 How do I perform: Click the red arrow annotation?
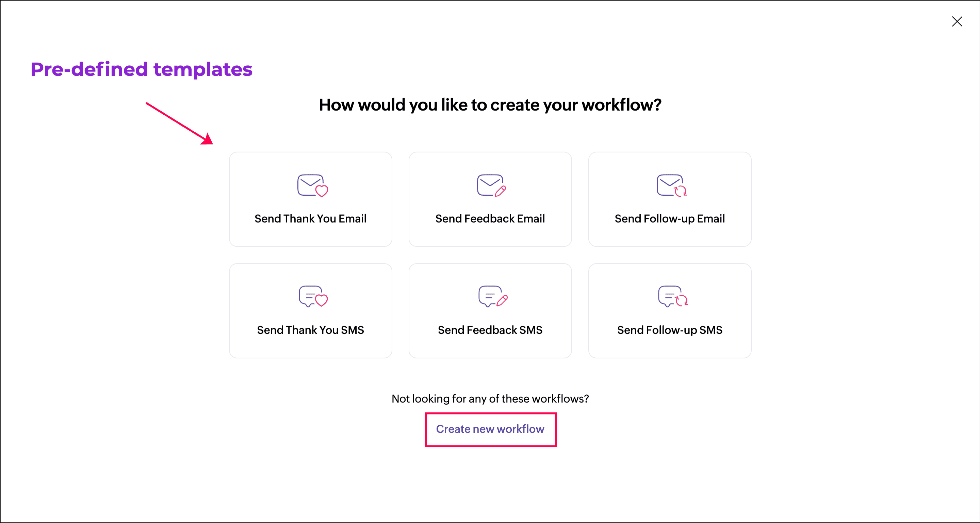(179, 123)
